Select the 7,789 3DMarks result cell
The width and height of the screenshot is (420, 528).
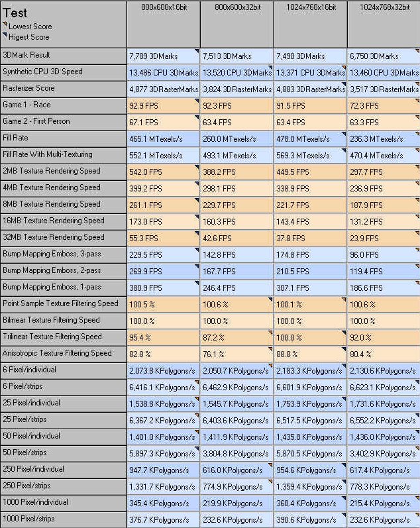tap(164, 56)
